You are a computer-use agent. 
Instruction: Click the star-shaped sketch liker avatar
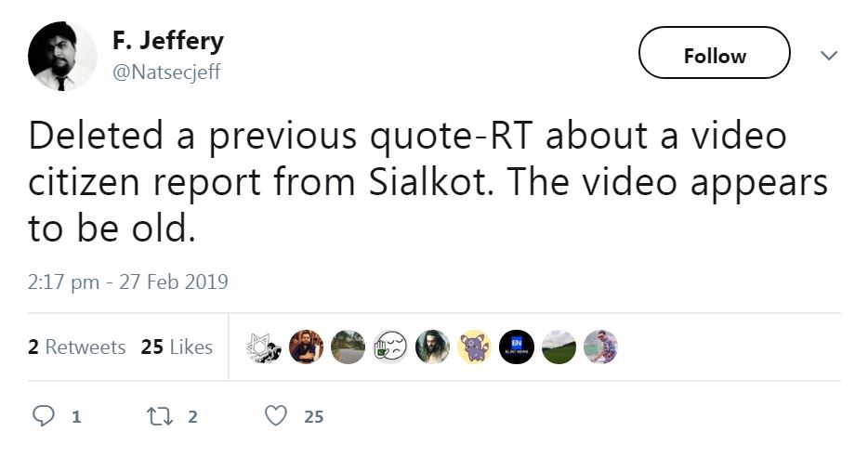[x=262, y=347]
